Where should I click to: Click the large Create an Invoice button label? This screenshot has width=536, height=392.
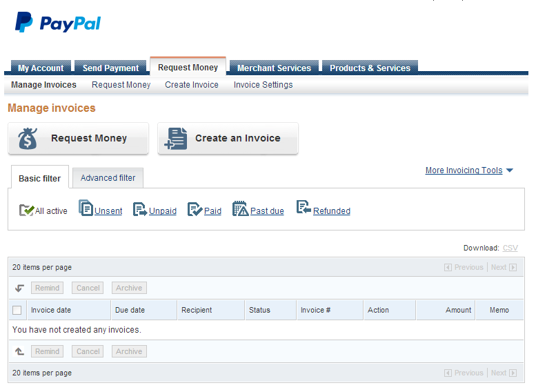click(238, 138)
